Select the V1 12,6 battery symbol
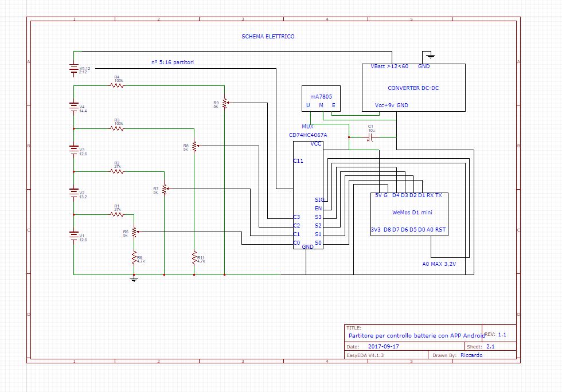The height and width of the screenshot is (392, 562). coord(74,236)
